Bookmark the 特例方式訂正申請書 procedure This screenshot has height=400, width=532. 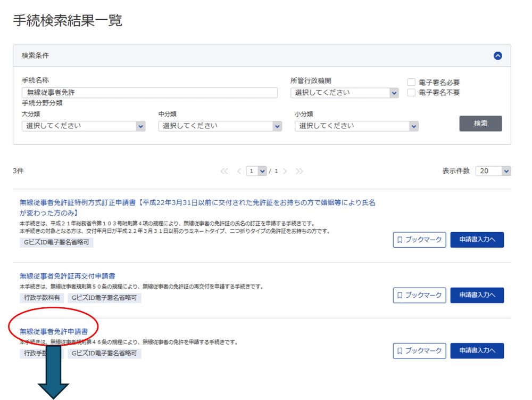pyautogui.click(x=419, y=240)
